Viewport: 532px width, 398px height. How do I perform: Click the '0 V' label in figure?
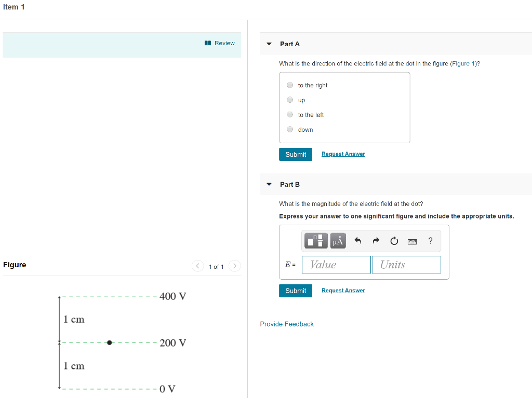[167, 389]
